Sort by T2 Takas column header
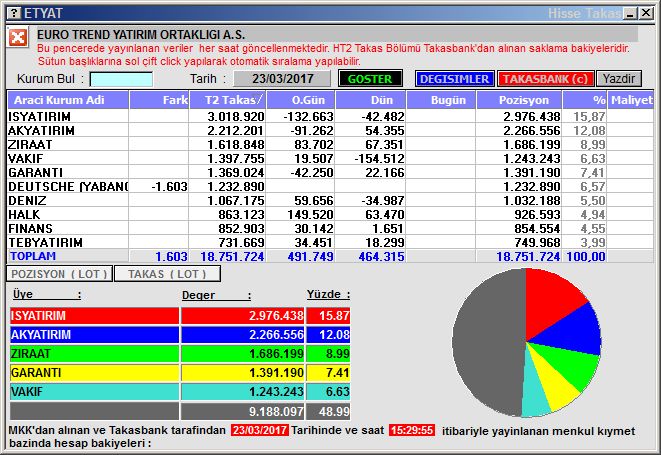The width and height of the screenshot is (661, 455). [x=228, y=100]
